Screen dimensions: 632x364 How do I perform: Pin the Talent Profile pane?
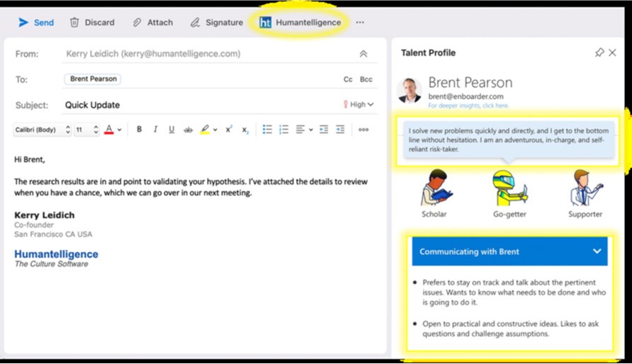point(599,52)
